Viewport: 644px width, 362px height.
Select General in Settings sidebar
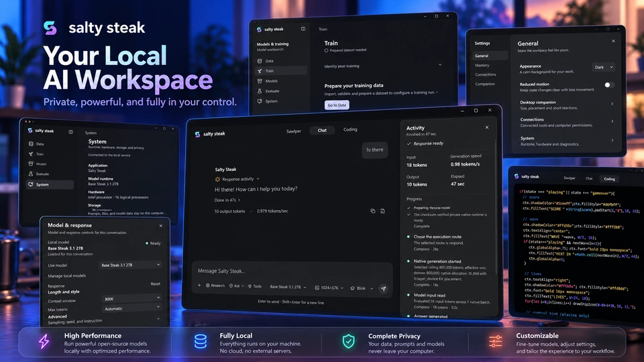pos(490,56)
